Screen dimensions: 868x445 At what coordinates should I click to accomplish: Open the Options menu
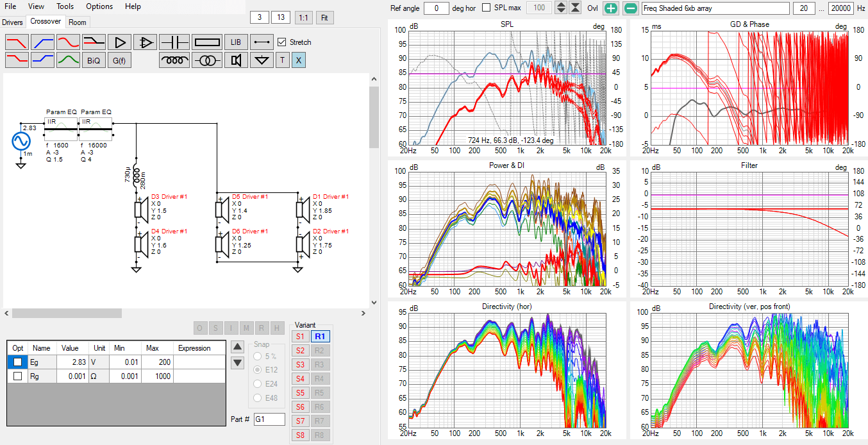(99, 6)
